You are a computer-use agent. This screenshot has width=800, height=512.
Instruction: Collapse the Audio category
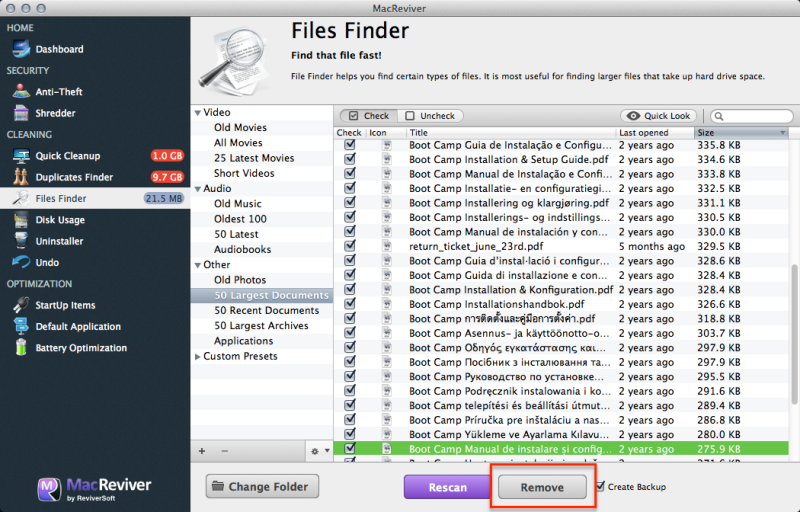click(197, 189)
